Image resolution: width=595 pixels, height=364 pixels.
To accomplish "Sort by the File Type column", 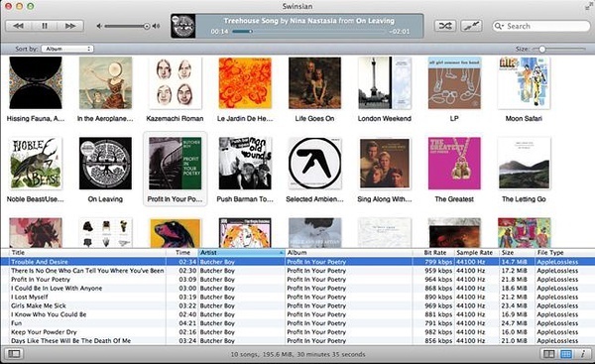I will point(564,252).
